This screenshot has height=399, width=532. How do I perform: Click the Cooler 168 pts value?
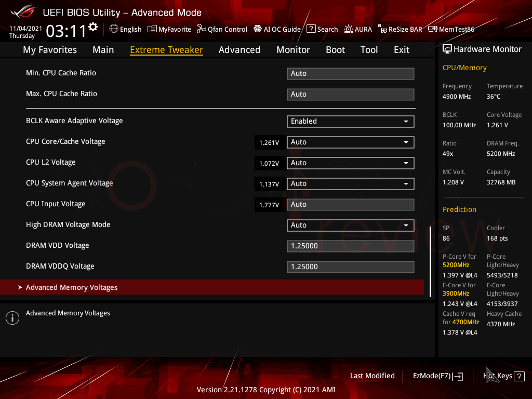click(497, 238)
